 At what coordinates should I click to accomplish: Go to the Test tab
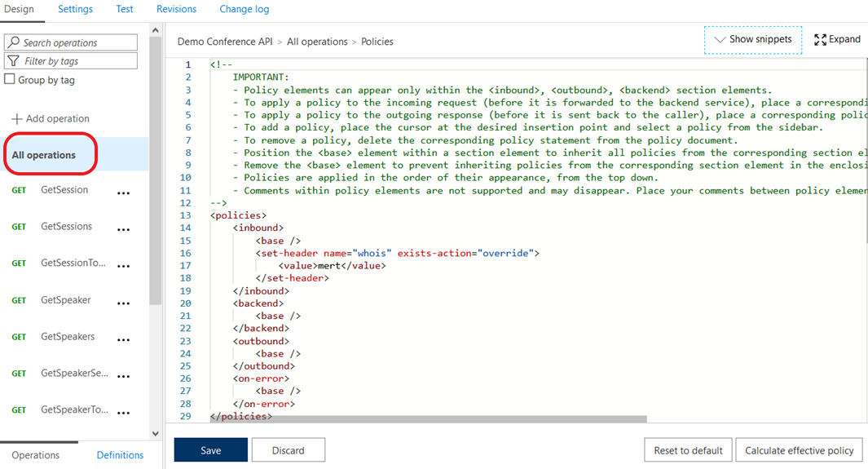tap(125, 10)
